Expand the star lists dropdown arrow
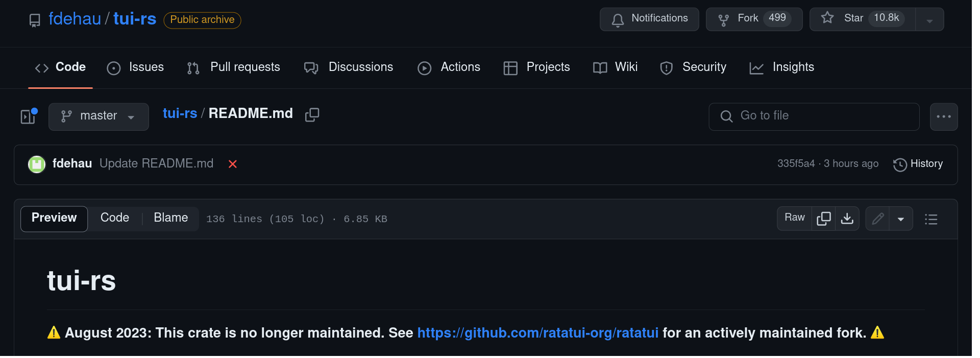980x358 pixels. coord(929,20)
